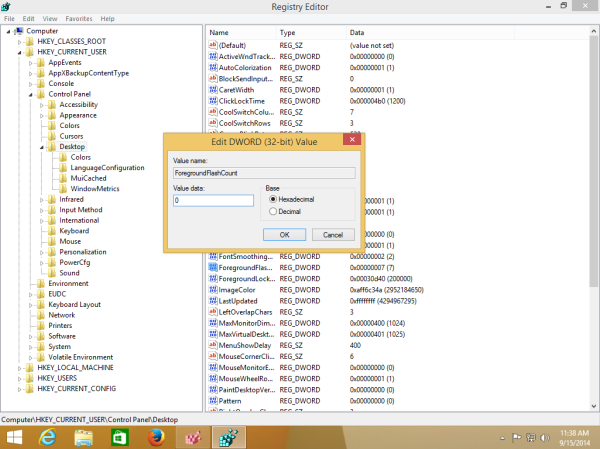The width and height of the screenshot is (600, 449).
Task: Click the ActiveWndTrack DWORD value icon
Action: (x=213, y=56)
